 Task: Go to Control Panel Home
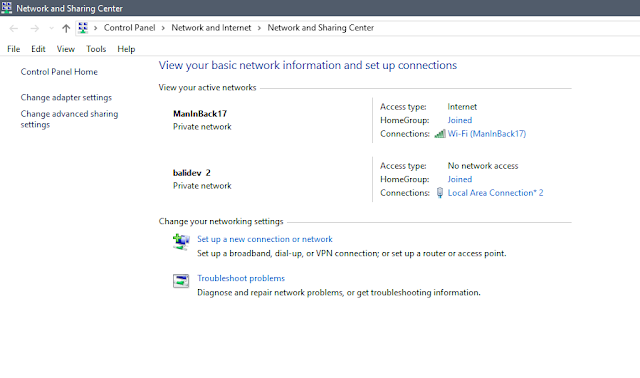point(59,72)
